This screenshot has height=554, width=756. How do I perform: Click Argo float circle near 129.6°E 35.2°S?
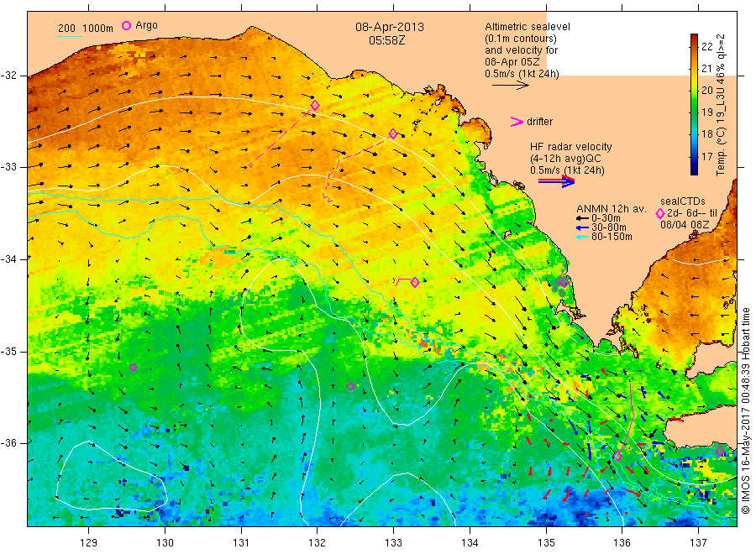(133, 367)
